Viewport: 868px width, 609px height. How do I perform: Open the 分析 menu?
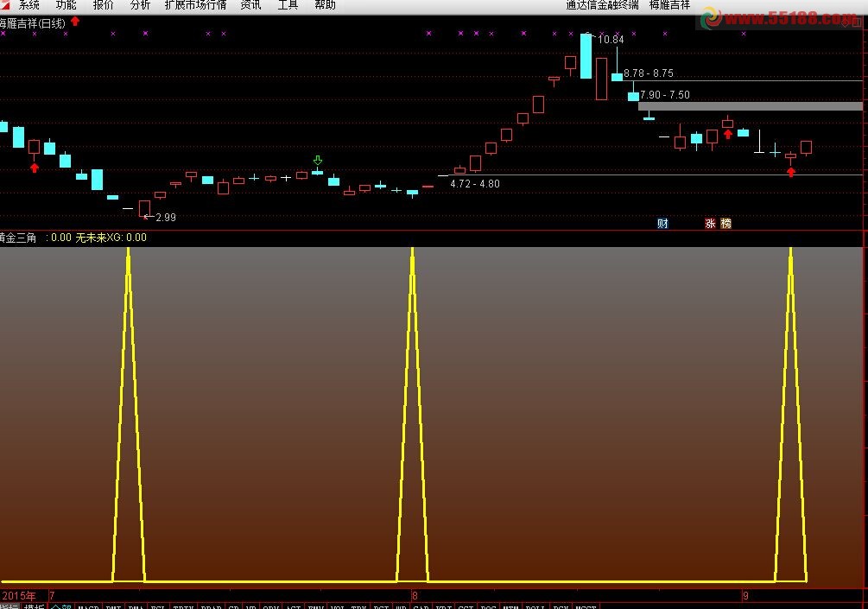[x=140, y=5]
